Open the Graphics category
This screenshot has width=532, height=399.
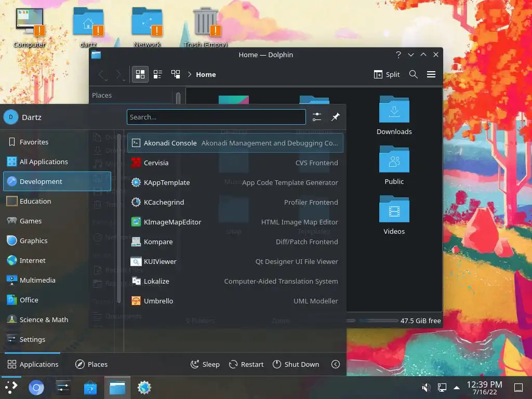(57, 241)
